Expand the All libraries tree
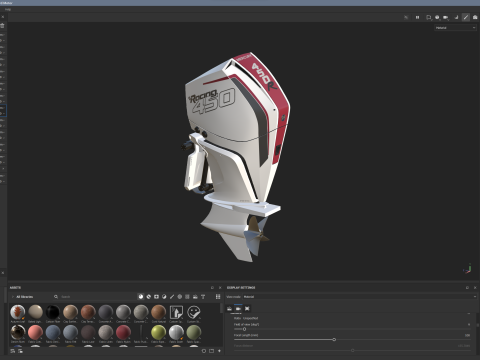The width and height of the screenshot is (480, 360). (x=13, y=297)
